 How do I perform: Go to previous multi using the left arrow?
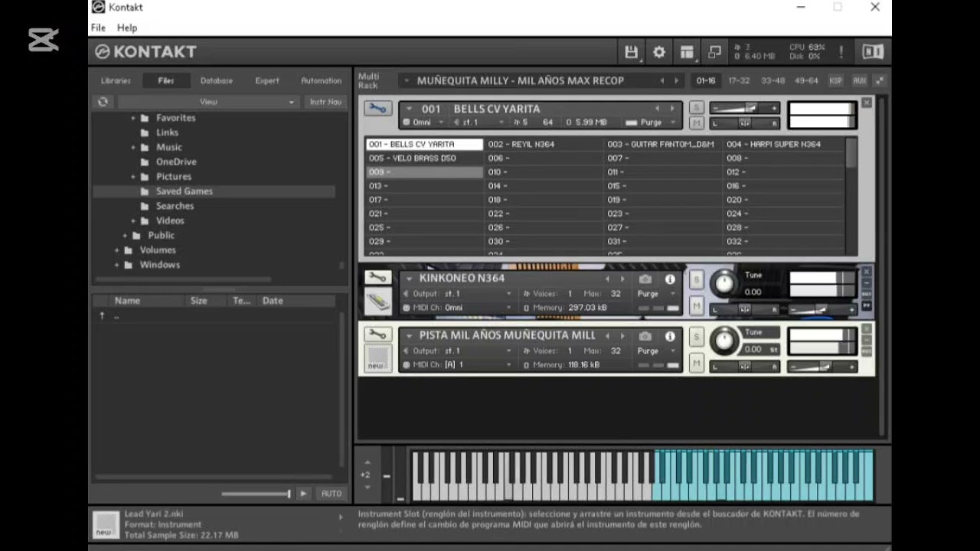pyautogui.click(x=662, y=80)
